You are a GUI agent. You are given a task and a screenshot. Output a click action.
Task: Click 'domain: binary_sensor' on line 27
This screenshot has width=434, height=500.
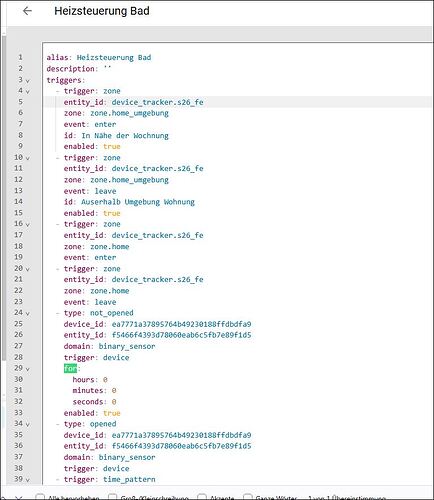click(109, 346)
